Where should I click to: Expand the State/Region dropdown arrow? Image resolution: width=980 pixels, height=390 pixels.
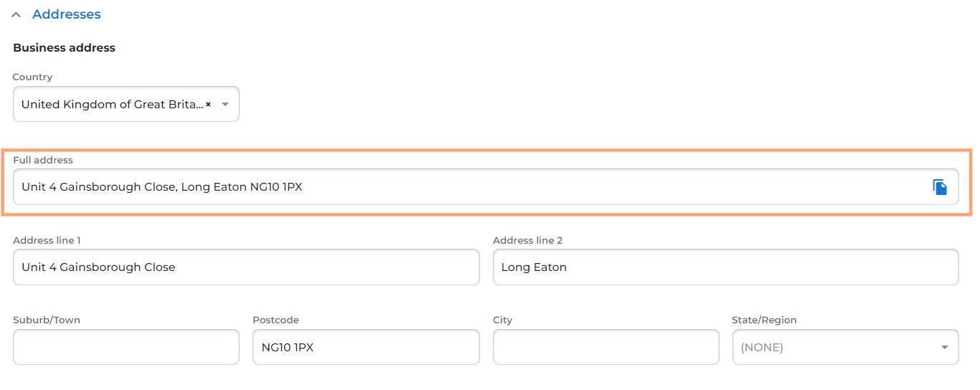(944, 348)
